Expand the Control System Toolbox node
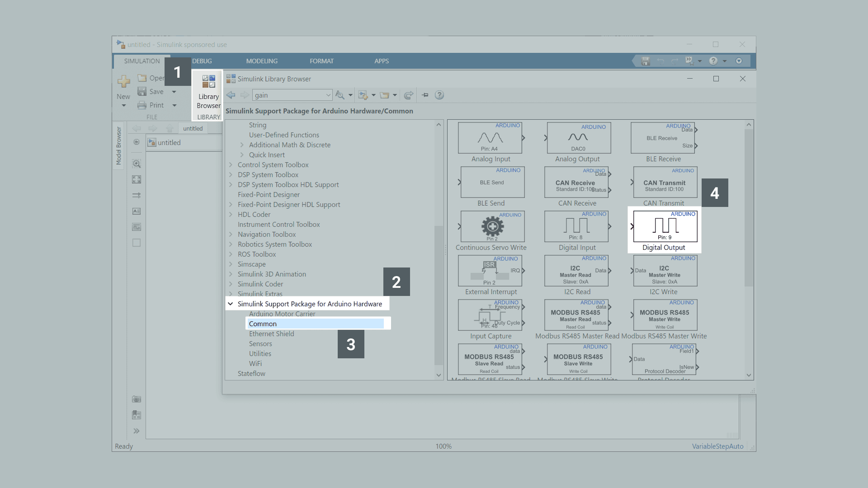Image resolution: width=868 pixels, height=488 pixels. [231, 165]
